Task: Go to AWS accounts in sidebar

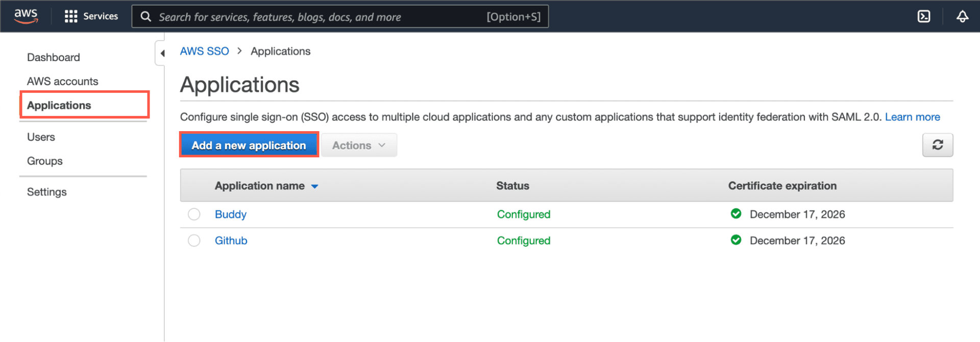Action: pyautogui.click(x=62, y=81)
